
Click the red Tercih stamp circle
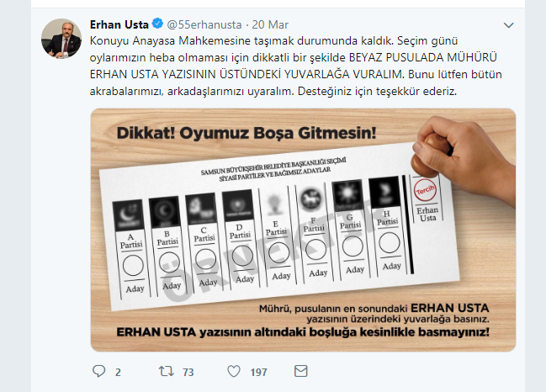click(x=425, y=190)
